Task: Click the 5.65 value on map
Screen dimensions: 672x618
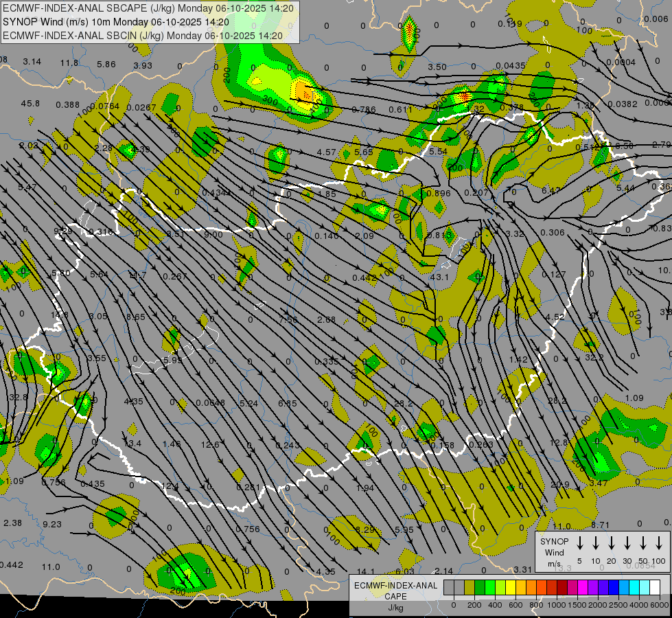Action: [x=363, y=152]
